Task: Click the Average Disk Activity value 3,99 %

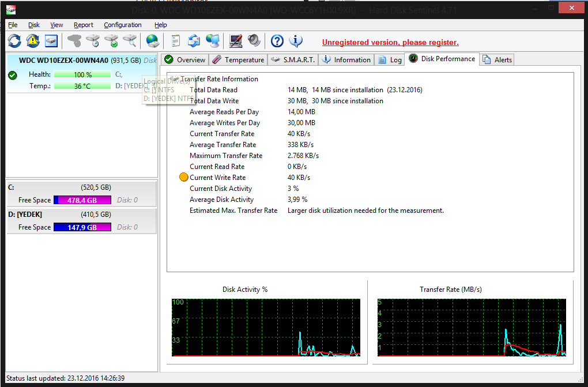Action: tap(297, 200)
